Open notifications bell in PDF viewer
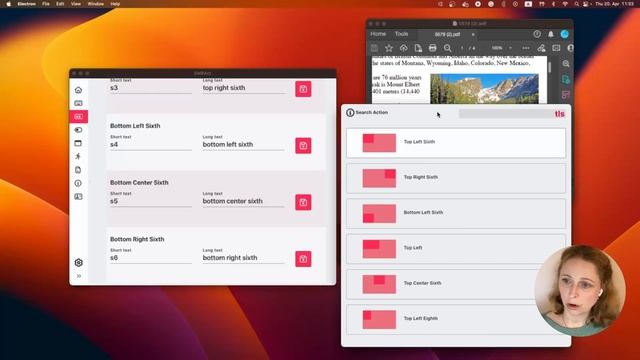Screen dimensions: 640x360 click(551, 34)
